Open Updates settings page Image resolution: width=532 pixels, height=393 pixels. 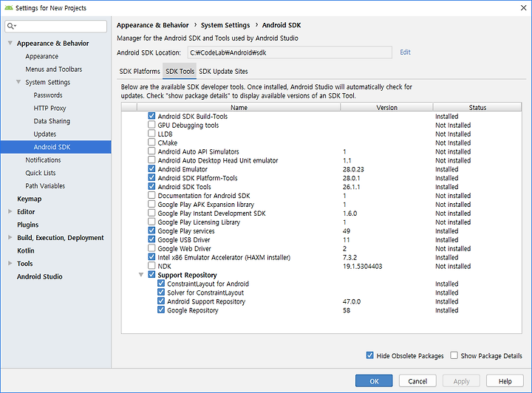click(x=45, y=134)
